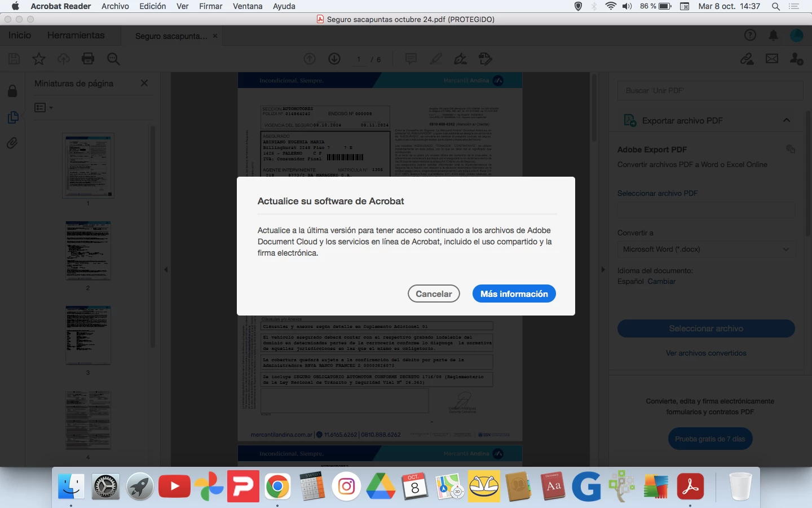Click the Más información button

point(514,294)
